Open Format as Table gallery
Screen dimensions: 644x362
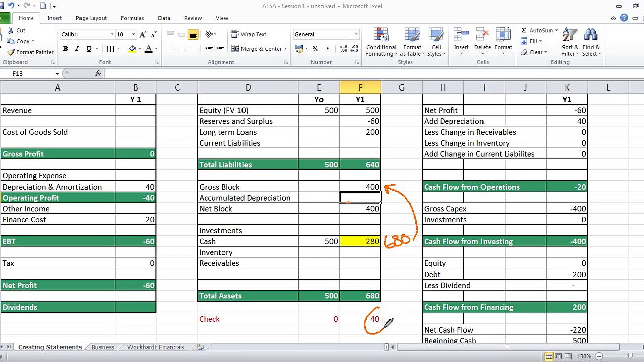[x=412, y=42]
